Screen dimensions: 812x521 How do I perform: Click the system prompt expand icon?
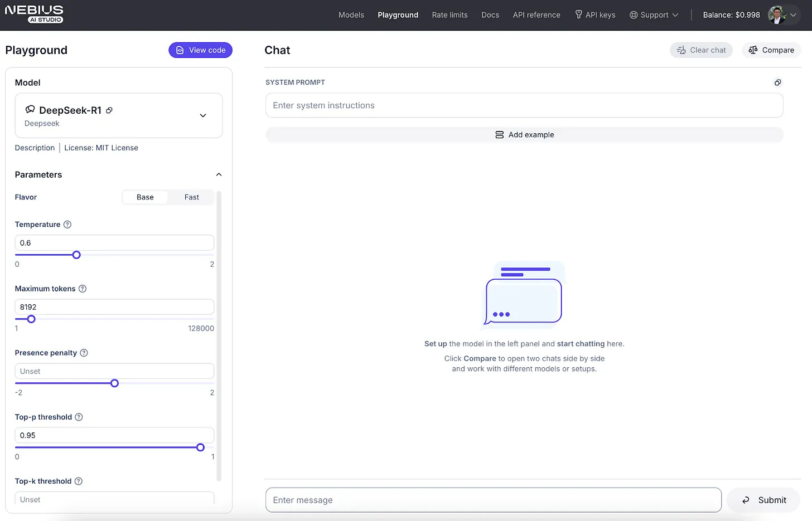pos(777,82)
